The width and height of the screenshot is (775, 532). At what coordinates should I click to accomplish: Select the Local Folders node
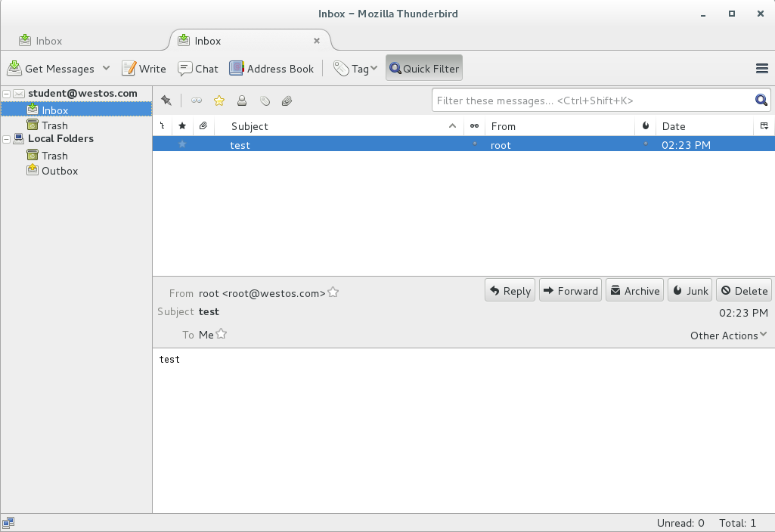click(x=60, y=139)
